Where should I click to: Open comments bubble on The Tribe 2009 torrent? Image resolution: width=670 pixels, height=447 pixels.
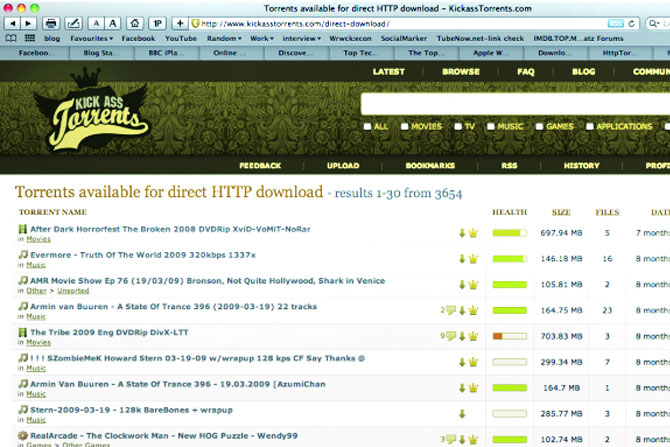[451, 336]
